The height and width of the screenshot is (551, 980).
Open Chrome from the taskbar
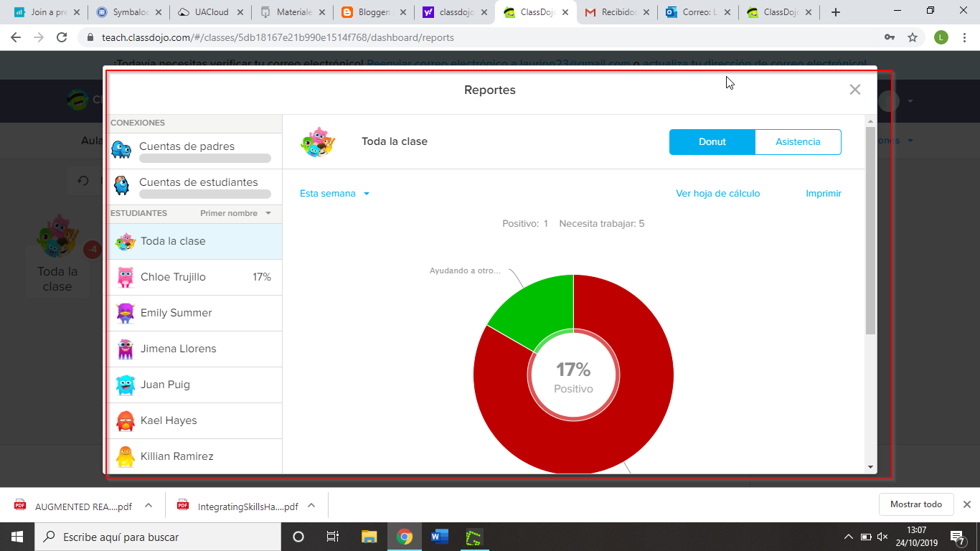[x=404, y=536]
